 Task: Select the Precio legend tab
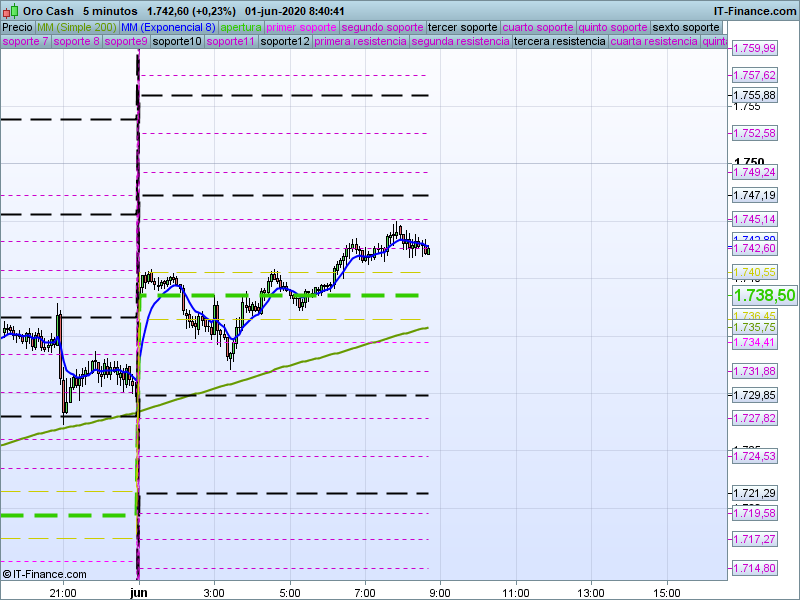pyautogui.click(x=17, y=28)
